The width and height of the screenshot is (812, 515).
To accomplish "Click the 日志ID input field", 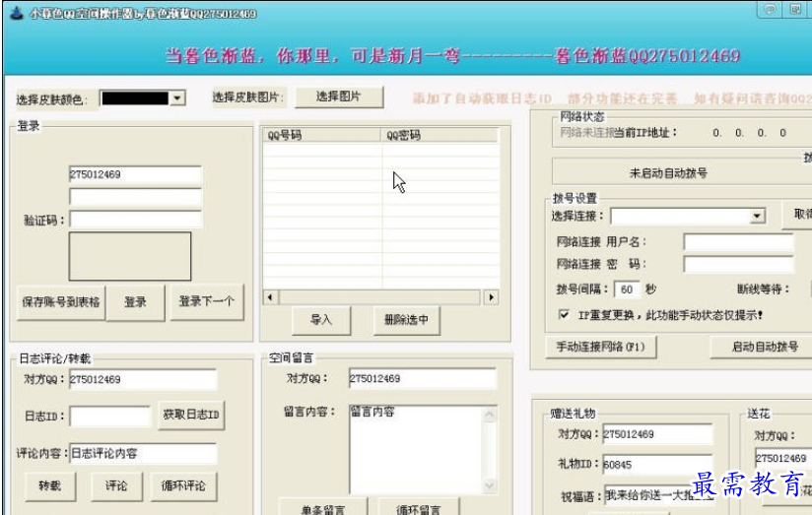I will [109, 416].
